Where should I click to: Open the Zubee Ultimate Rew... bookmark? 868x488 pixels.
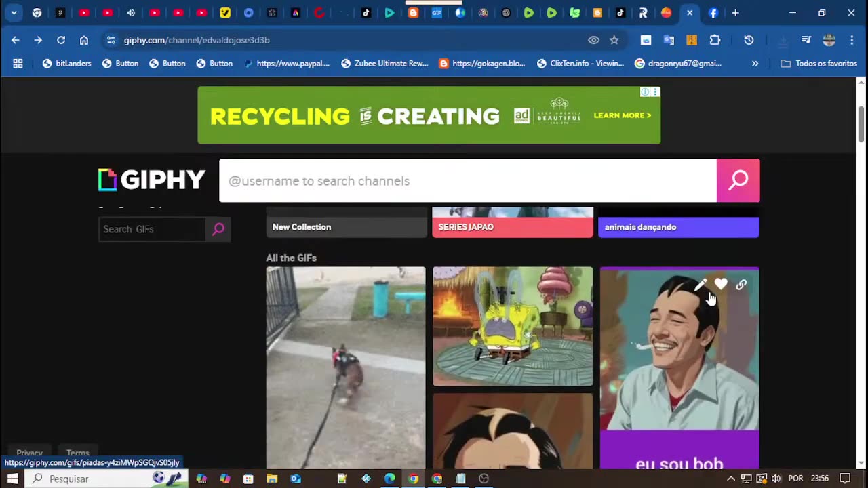pyautogui.click(x=384, y=63)
